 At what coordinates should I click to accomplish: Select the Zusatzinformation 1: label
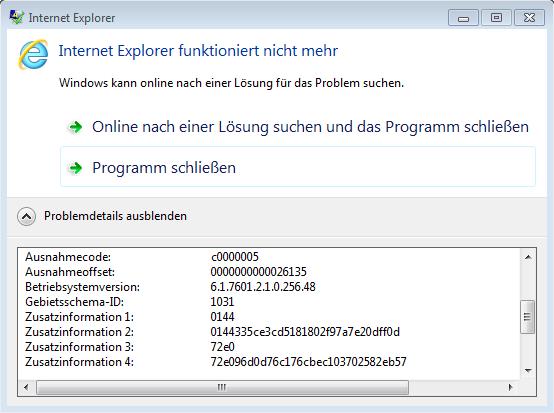(79, 317)
